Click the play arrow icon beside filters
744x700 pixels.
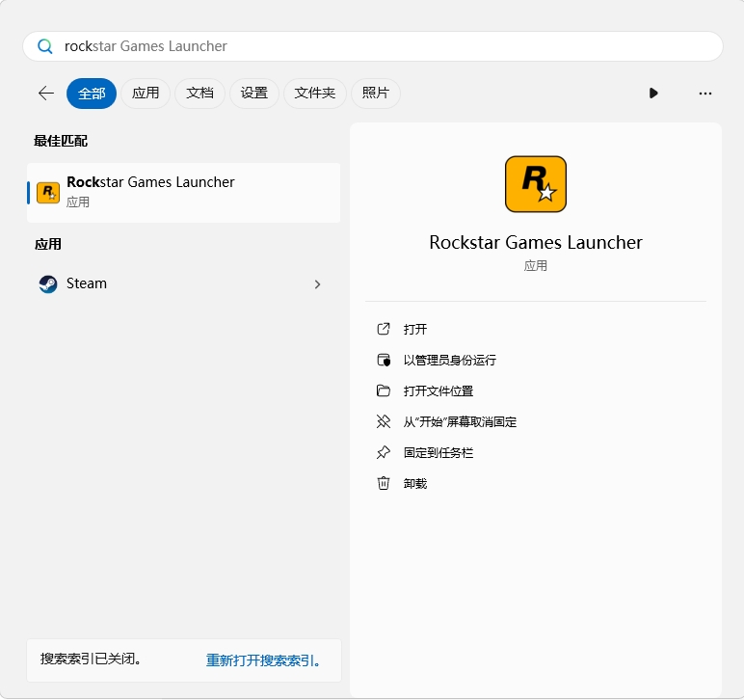click(x=653, y=94)
